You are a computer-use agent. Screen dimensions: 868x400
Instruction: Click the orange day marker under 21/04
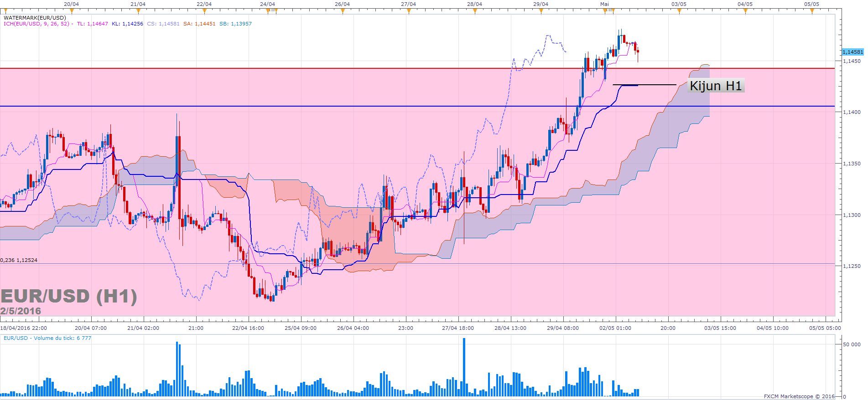coord(138,11)
